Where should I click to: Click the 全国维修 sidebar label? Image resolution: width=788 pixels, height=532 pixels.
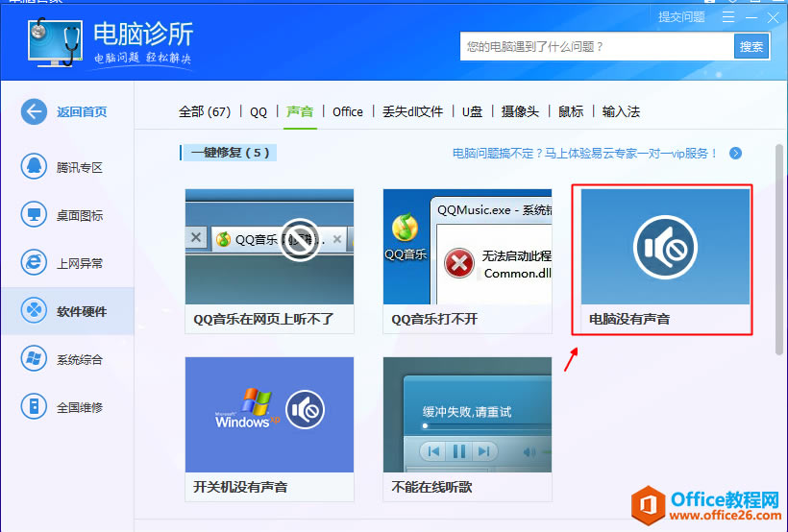click(80, 407)
